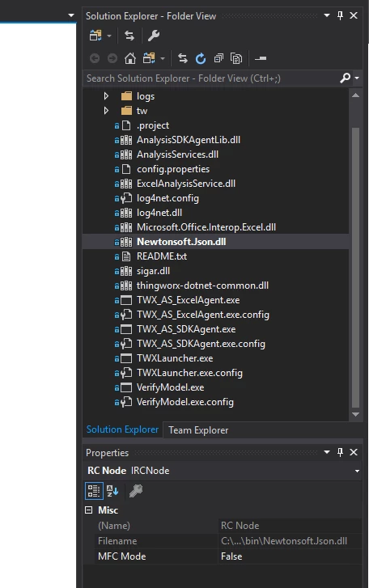Toggle auto-hide pin on Solution Explorer
The height and width of the screenshot is (588, 369).
coord(340,15)
